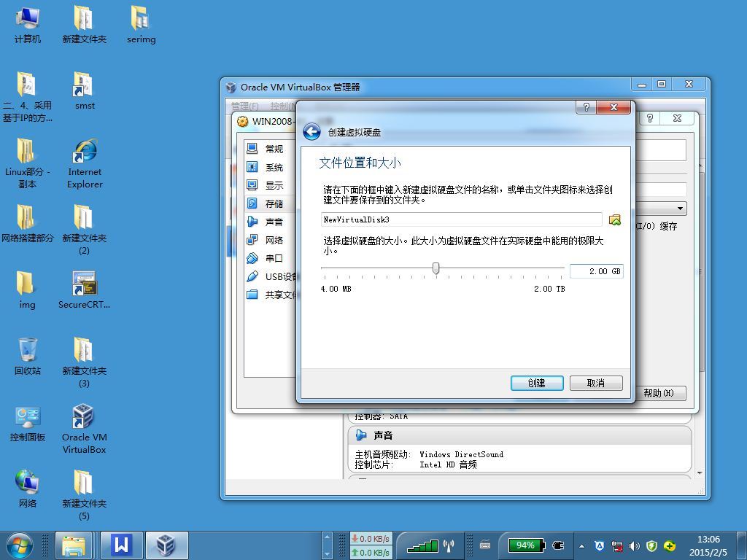Click the 2.00 TB slider maximum label
747x560 pixels.
[549, 289]
